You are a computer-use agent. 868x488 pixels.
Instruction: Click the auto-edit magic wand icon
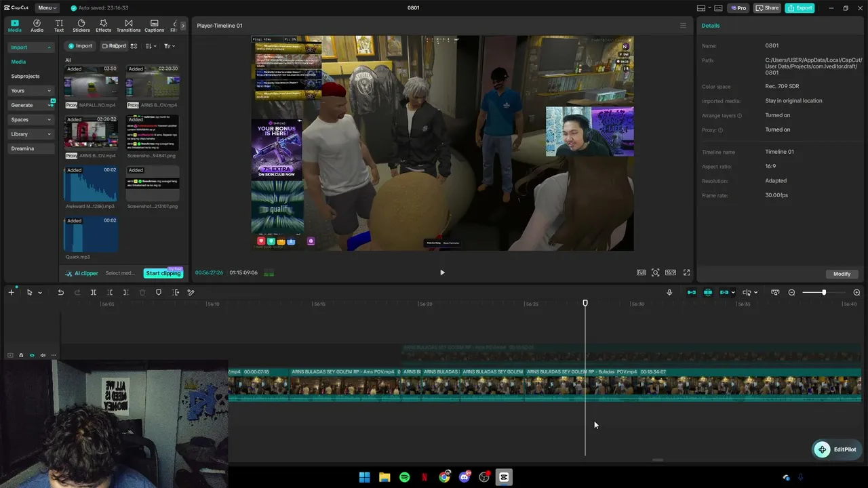click(x=191, y=292)
